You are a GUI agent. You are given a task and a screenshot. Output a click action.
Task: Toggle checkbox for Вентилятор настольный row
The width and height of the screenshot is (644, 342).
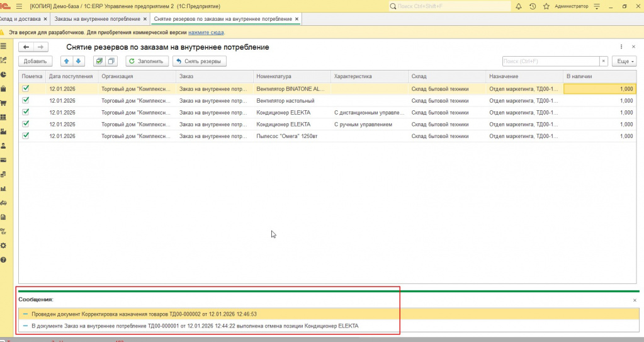click(26, 100)
